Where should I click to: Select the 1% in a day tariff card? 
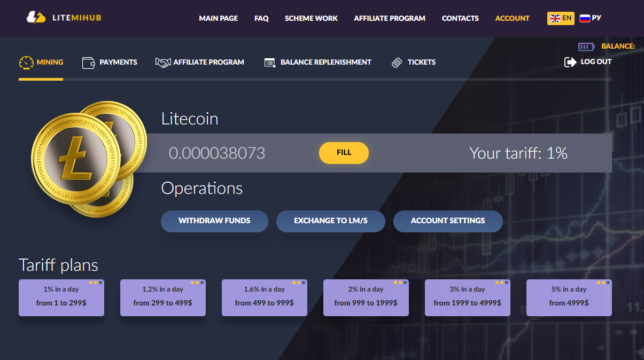[61, 298]
